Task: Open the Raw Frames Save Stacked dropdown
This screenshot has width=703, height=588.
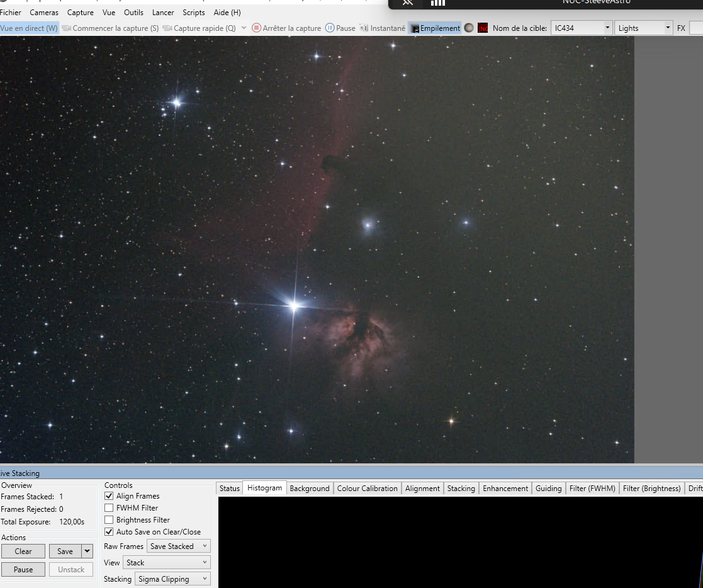Action: click(x=179, y=546)
